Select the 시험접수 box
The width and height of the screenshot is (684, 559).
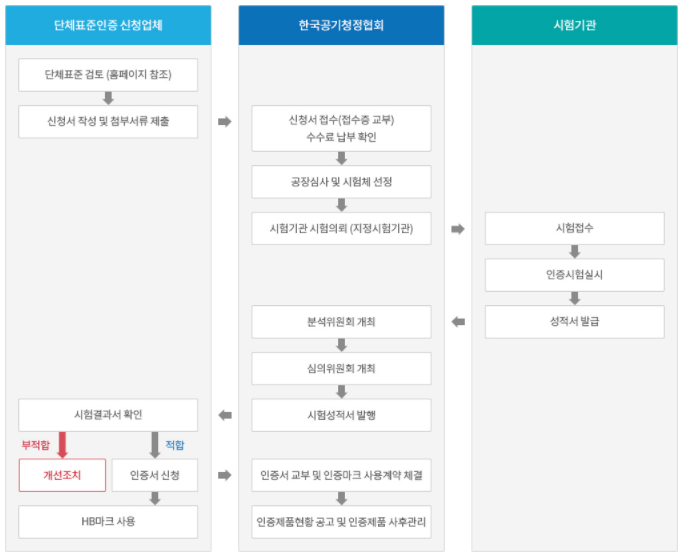point(575,228)
